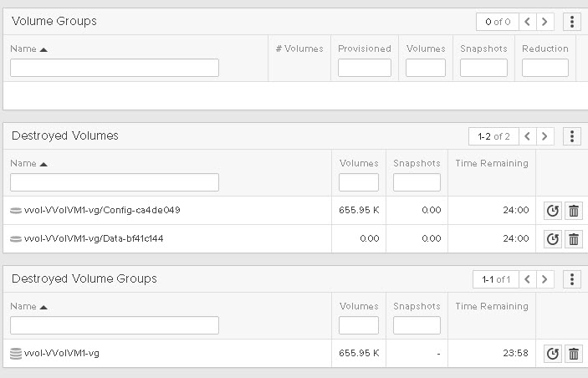Focus the Volume Groups Name filter field
Screen dimensions: 588x378
[115, 68]
